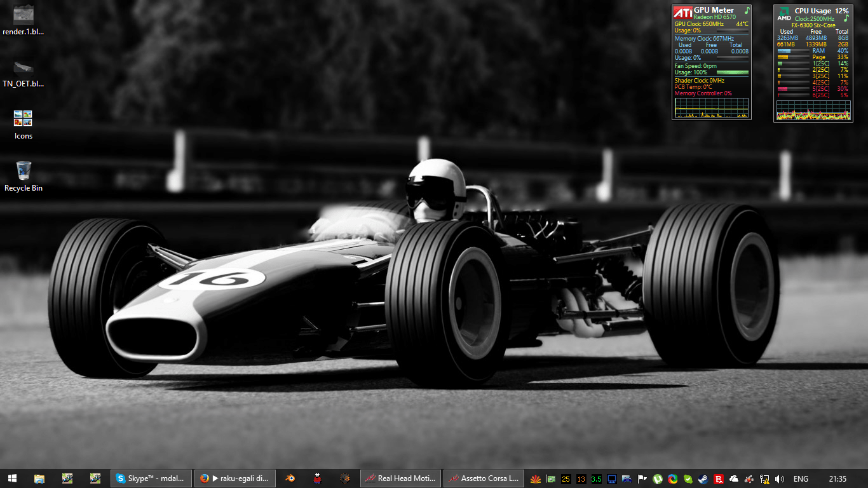Open the dark round orange S taskbar app

click(345, 478)
